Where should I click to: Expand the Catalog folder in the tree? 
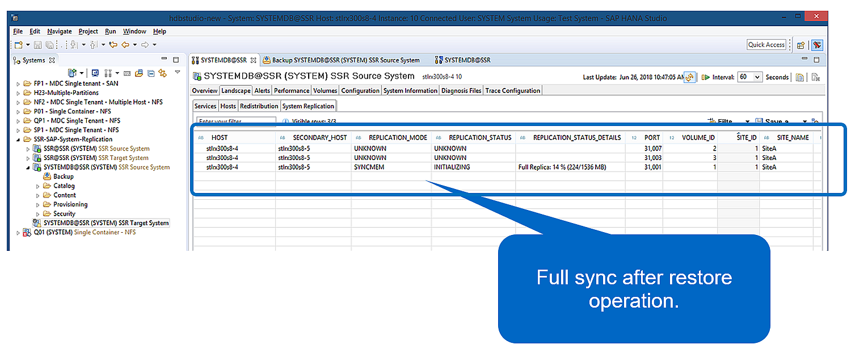click(x=38, y=186)
